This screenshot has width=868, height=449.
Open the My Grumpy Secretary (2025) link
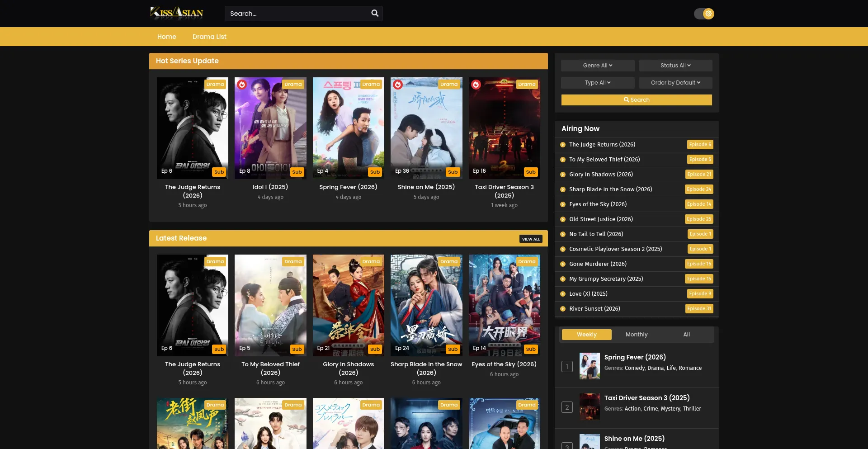pos(606,279)
